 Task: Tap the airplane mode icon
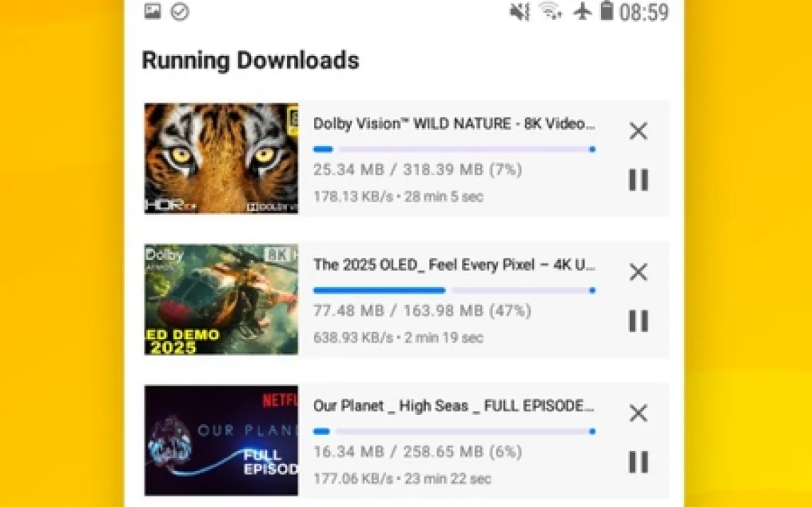point(582,11)
